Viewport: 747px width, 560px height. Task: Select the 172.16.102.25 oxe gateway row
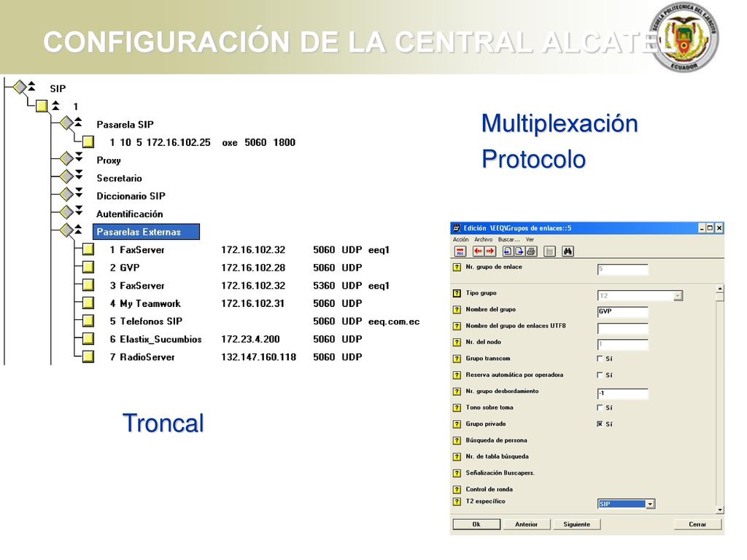click(203, 142)
